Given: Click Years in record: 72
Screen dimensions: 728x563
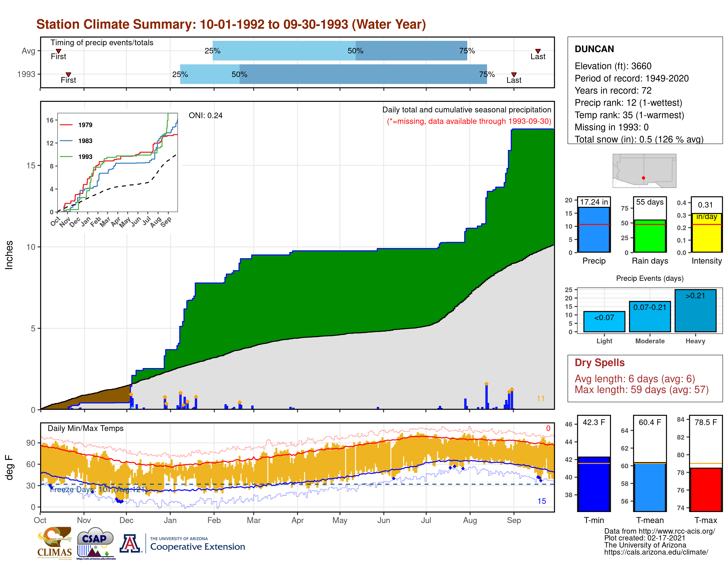Looking at the screenshot, I should coord(613,90).
